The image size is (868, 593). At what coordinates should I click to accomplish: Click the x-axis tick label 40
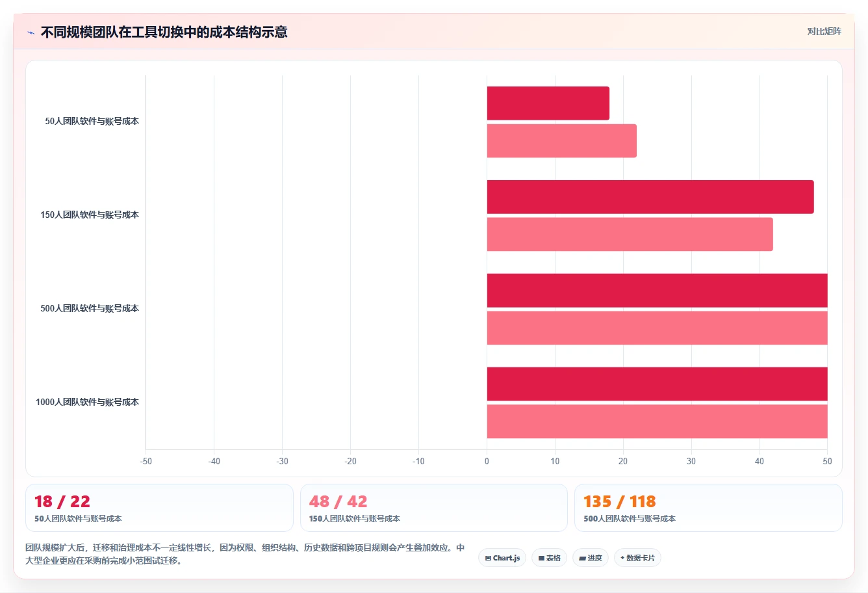[759, 461]
